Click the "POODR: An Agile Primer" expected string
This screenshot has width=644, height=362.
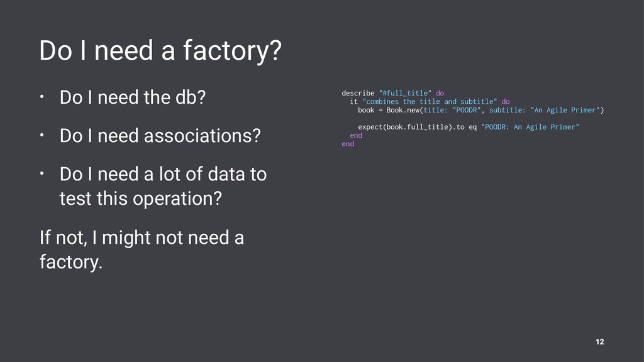click(530, 127)
